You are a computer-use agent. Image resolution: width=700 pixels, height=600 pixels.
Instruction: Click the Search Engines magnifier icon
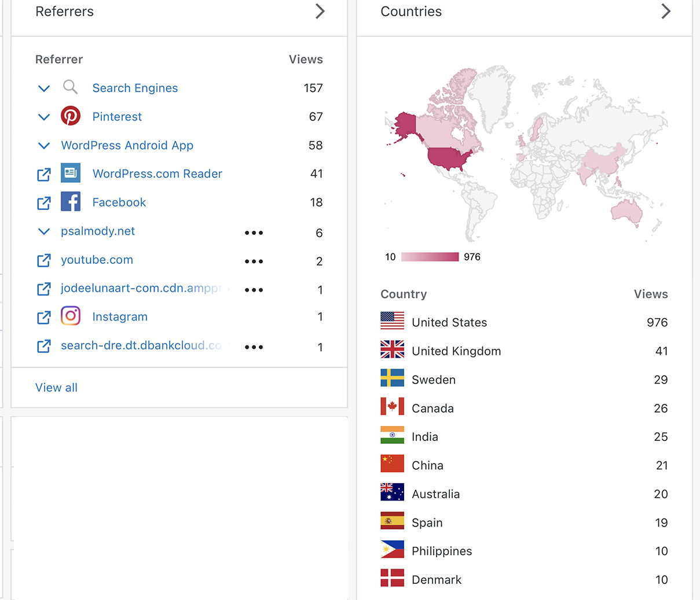[x=71, y=87]
